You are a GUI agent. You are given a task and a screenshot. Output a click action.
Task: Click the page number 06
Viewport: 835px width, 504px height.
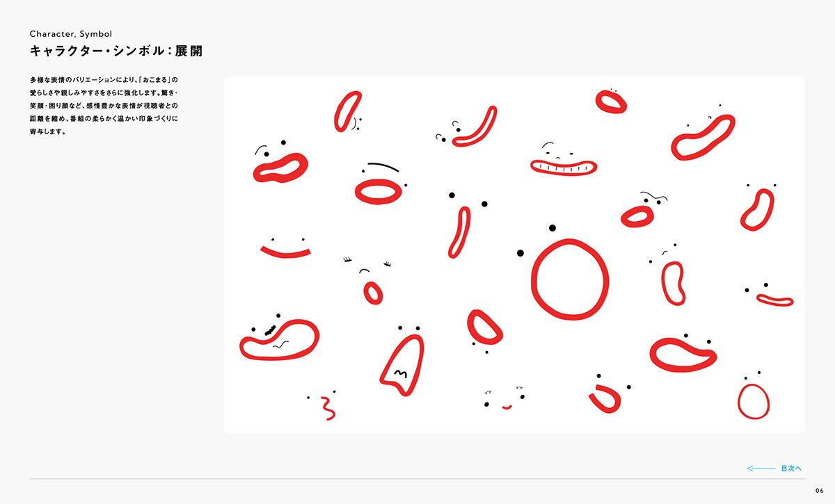pyautogui.click(x=819, y=491)
